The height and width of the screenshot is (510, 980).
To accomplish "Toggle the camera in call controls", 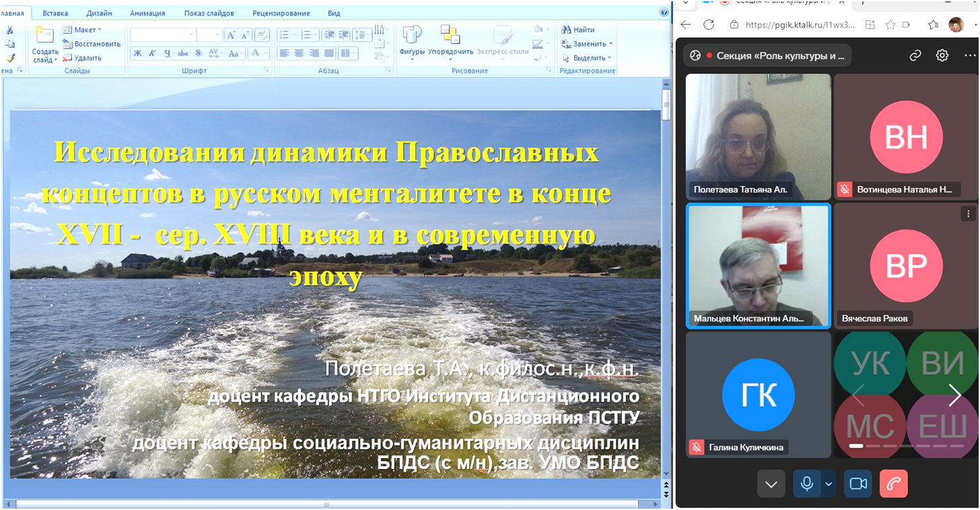I will (858, 484).
